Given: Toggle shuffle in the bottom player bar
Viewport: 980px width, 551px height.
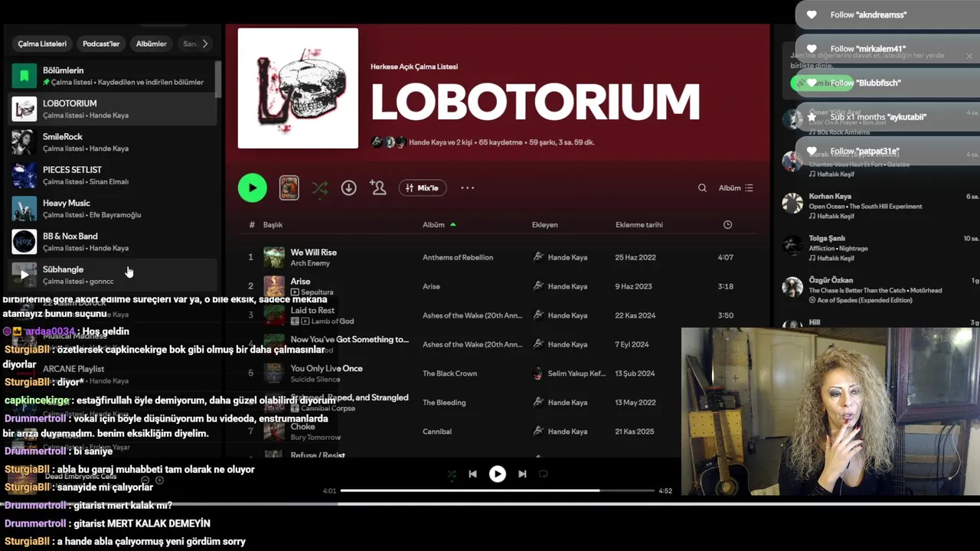Looking at the screenshot, I should [x=451, y=474].
